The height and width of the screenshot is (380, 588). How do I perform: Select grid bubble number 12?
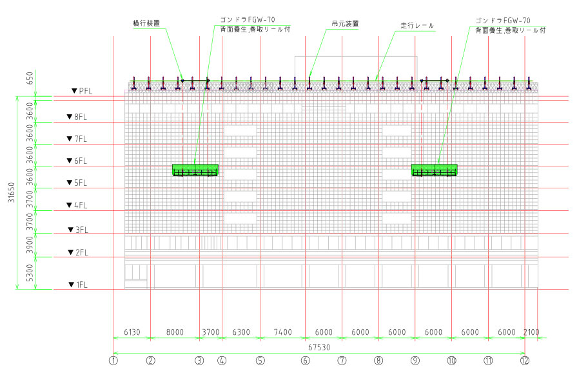click(525, 361)
